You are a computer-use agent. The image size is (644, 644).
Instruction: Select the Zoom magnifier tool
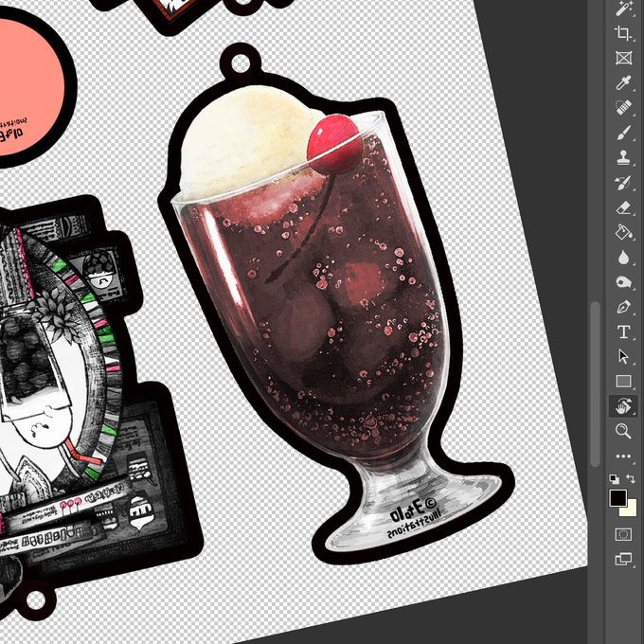point(623,431)
